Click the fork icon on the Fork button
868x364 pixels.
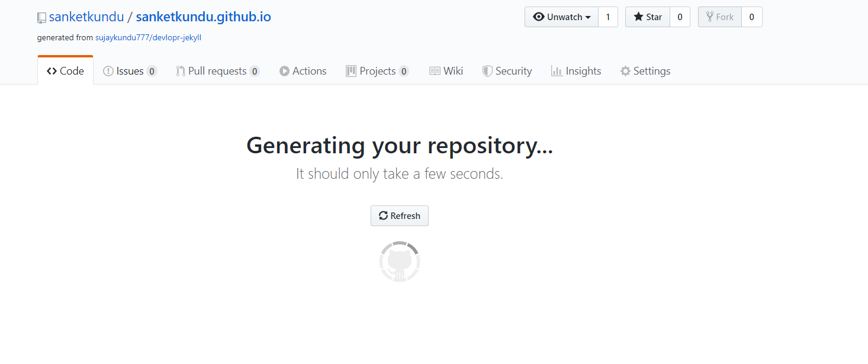(709, 17)
